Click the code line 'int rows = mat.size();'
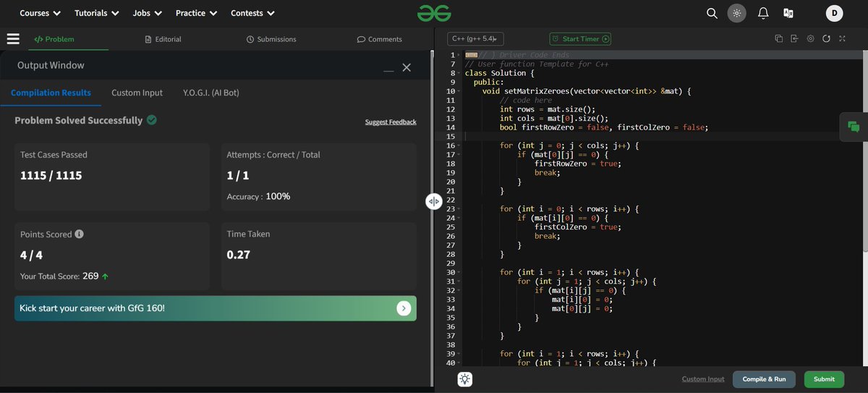This screenshot has width=868, height=393. pos(548,109)
